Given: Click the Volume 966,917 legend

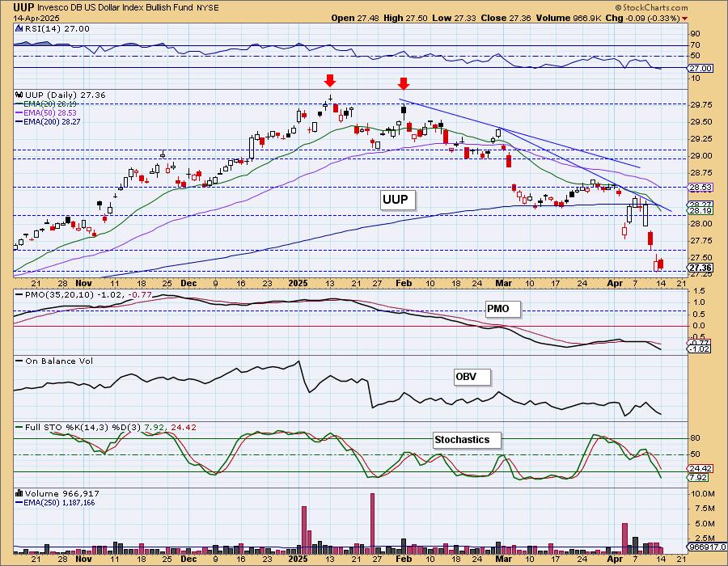Looking at the screenshot, I should [x=62, y=493].
